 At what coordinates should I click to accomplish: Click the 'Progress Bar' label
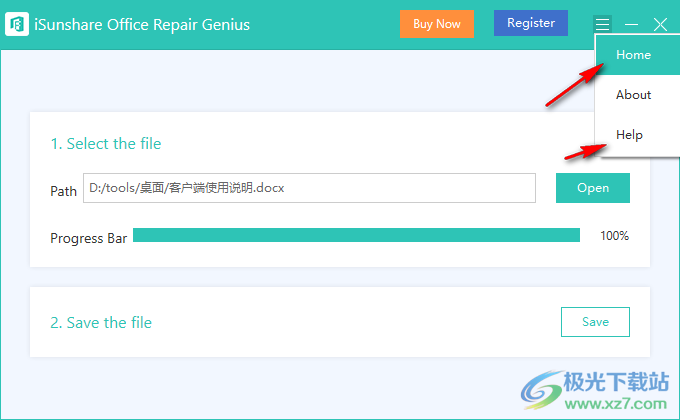[x=88, y=238]
